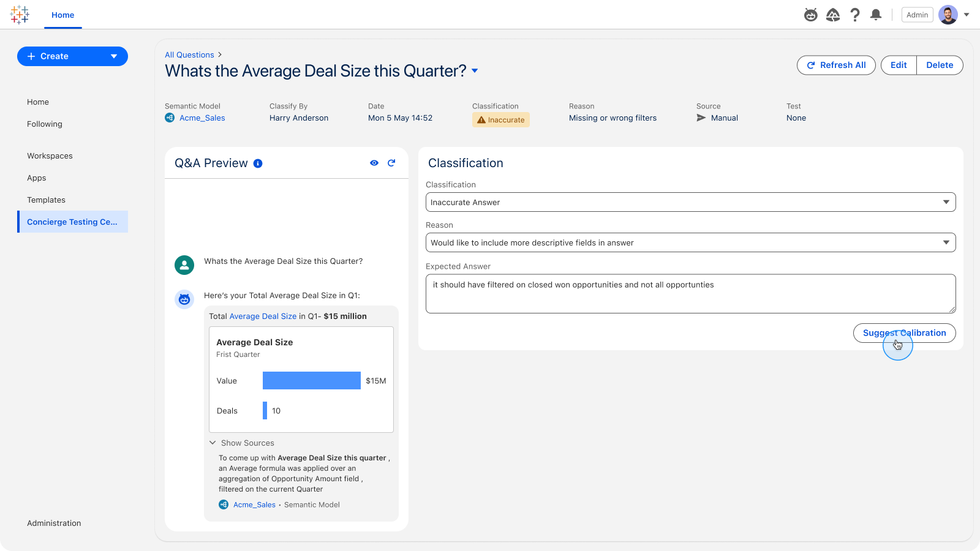The image size is (980, 551).
Task: Collapse the Show Sources section
Action: click(213, 443)
